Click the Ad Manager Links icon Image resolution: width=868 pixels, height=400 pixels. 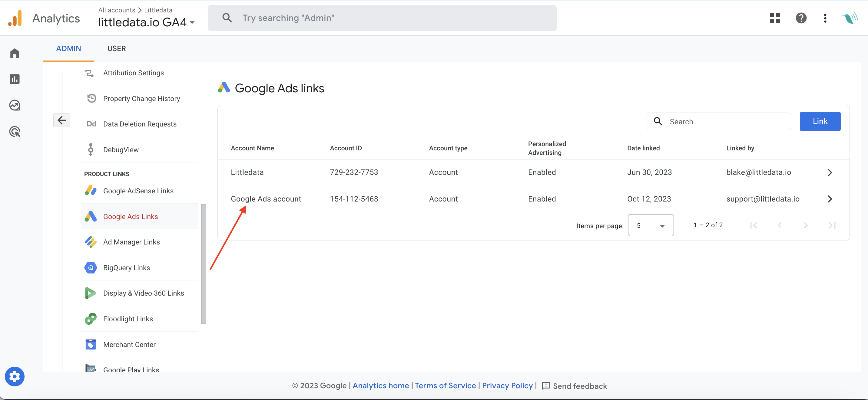point(91,242)
